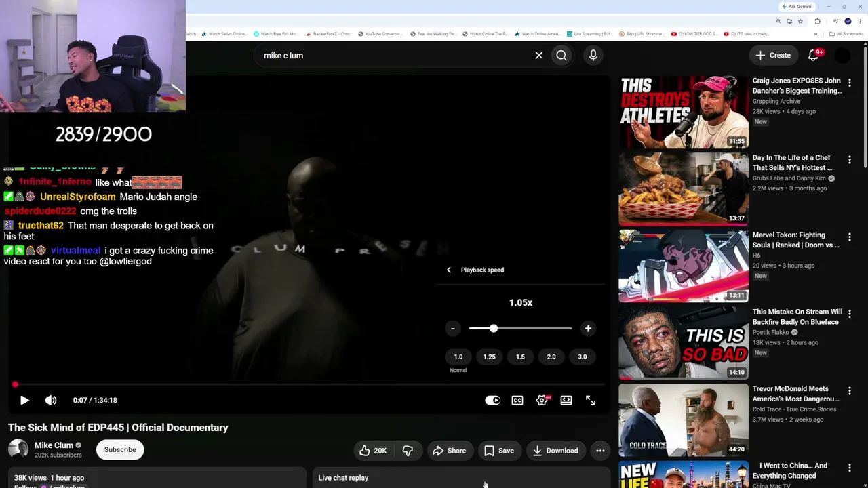The width and height of the screenshot is (868, 488).
Task: Save the video to a playlist
Action: click(499, 451)
